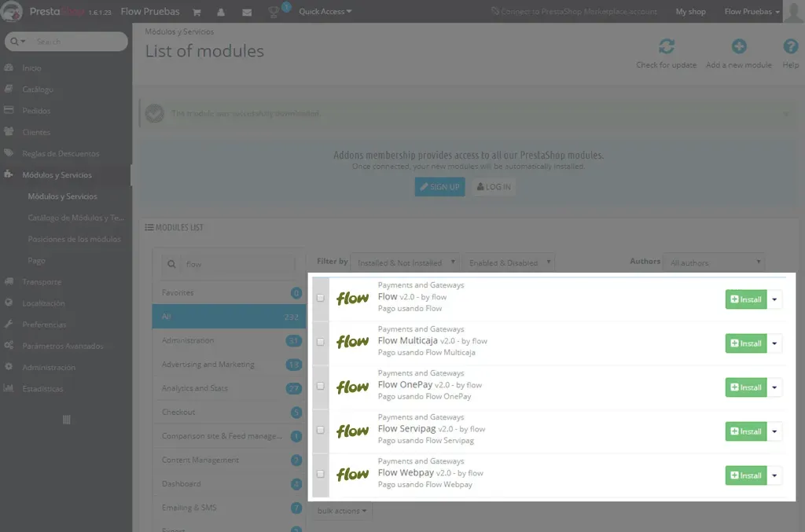Install the Flow OnePay module
This screenshot has height=532, width=805.
click(746, 387)
